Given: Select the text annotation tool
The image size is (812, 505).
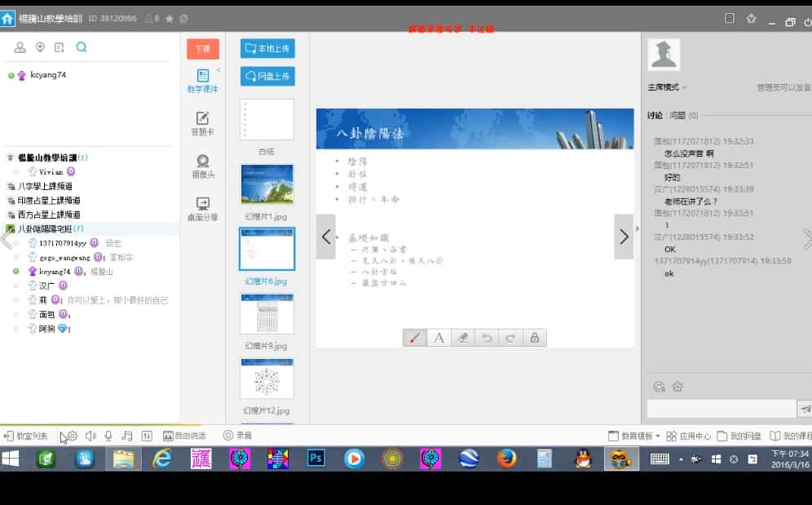Looking at the screenshot, I should click(439, 337).
